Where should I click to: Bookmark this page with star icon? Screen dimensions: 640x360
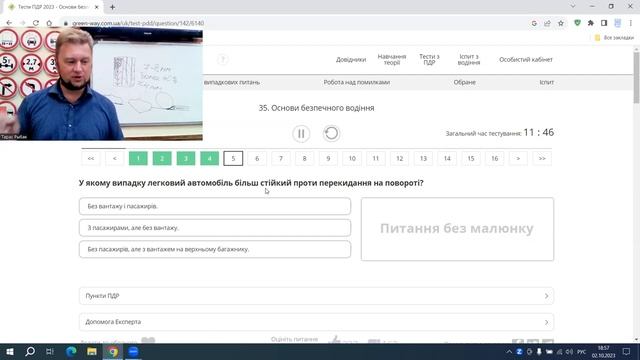561,23
